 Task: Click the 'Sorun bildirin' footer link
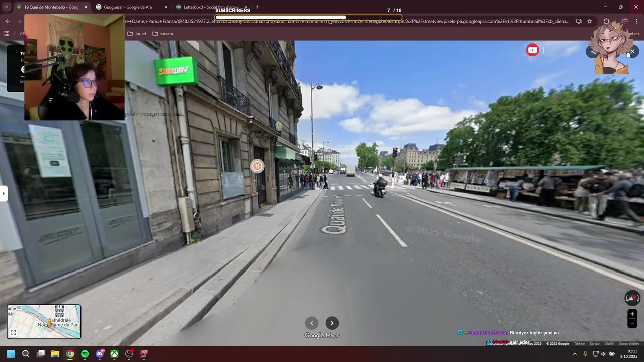click(x=629, y=344)
